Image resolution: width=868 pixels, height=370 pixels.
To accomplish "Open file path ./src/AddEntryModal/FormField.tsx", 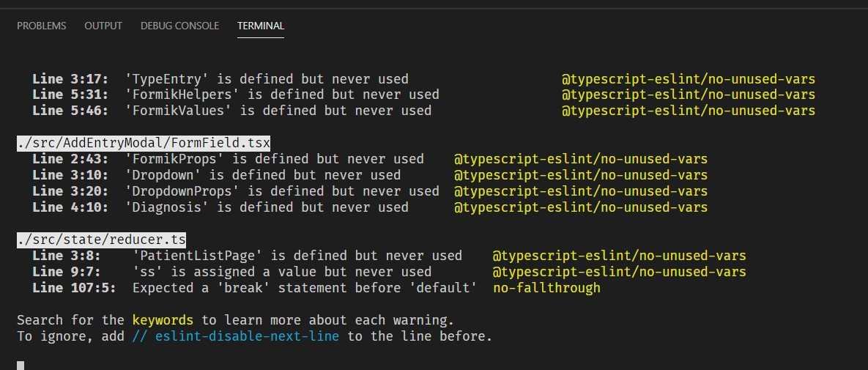I will point(144,143).
